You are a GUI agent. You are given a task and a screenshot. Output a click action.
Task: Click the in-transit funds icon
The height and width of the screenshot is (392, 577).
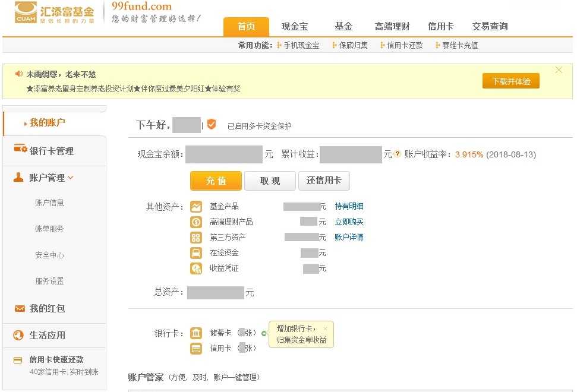point(196,253)
